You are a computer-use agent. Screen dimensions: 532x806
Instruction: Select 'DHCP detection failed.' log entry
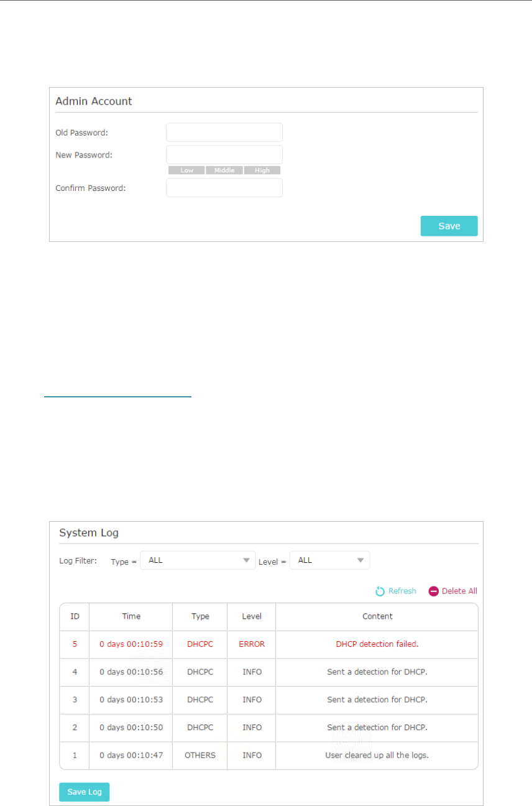[x=377, y=644]
